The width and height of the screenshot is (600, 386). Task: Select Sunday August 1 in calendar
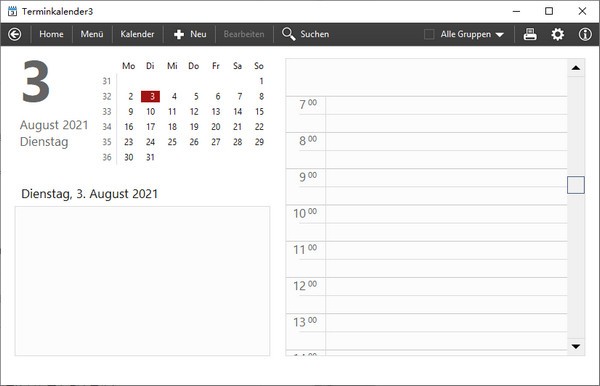pos(261,81)
